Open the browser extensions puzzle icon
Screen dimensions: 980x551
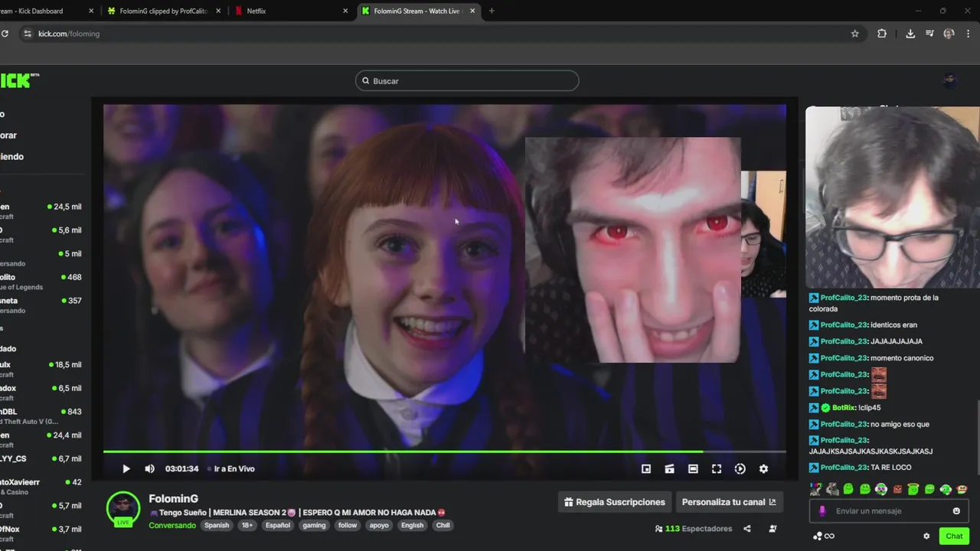click(x=882, y=34)
